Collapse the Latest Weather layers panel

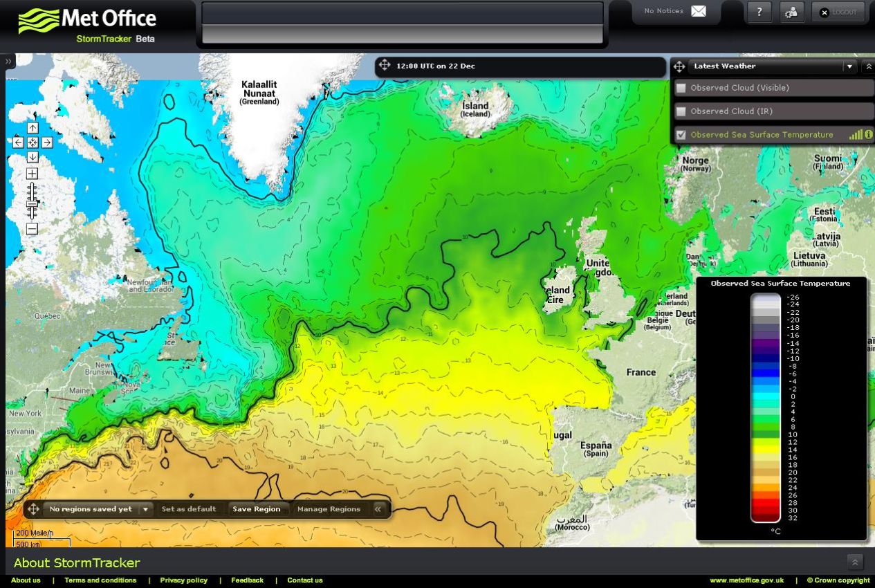click(869, 66)
